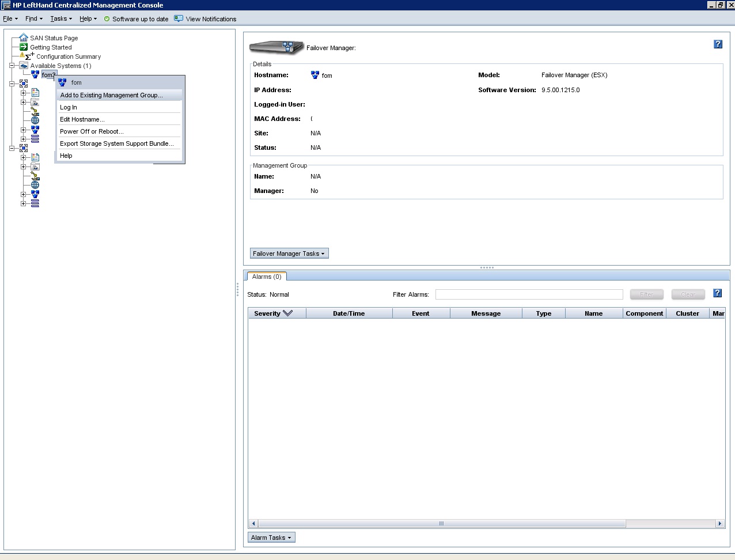Open the SAN Status Page house icon
The width and height of the screenshot is (735, 560).
coord(24,37)
